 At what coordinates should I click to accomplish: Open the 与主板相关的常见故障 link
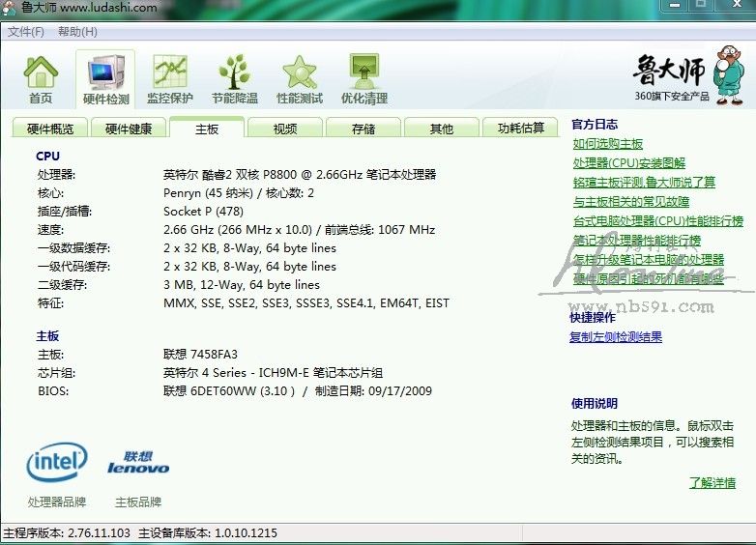630,201
